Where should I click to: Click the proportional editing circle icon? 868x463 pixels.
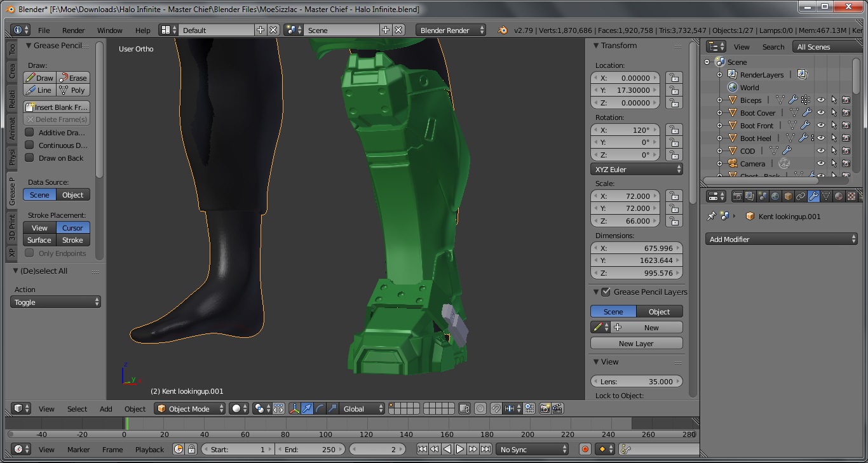click(x=480, y=408)
